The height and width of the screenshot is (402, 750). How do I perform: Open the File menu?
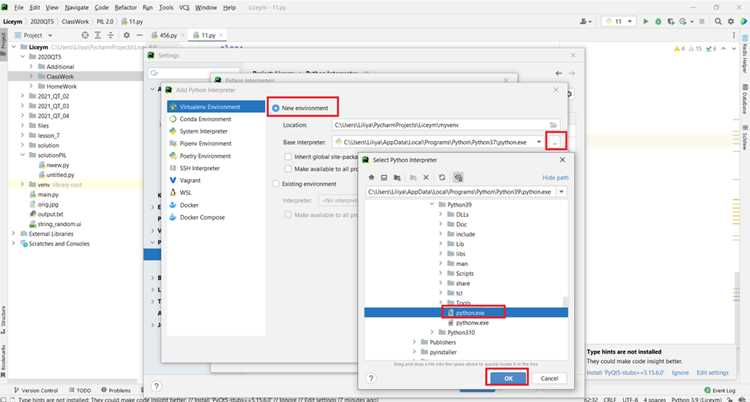pos(19,8)
